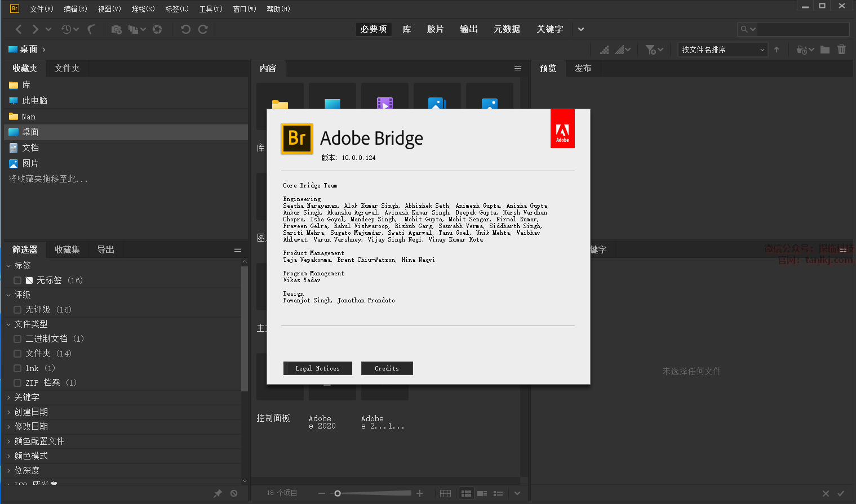Click the rotate 90° counterclockwise icon

[185, 29]
